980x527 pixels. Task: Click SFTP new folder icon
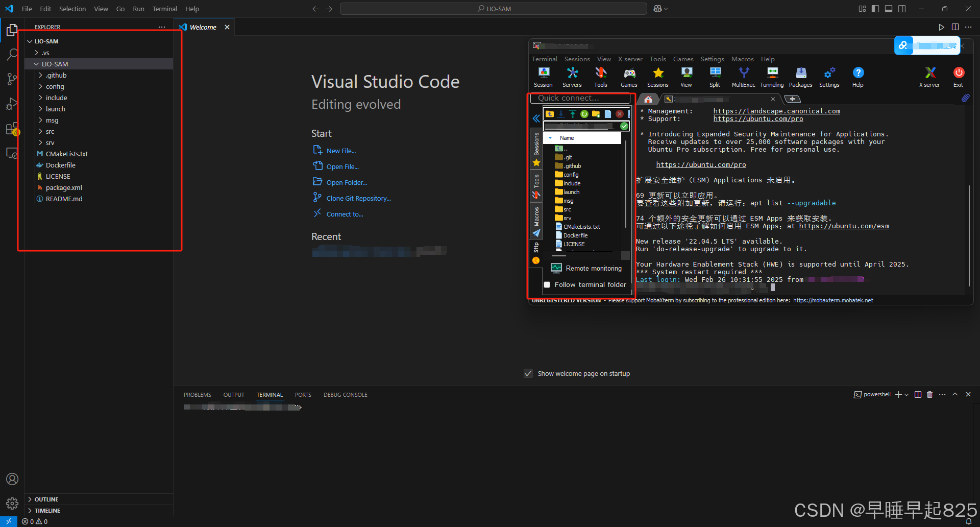coord(596,114)
